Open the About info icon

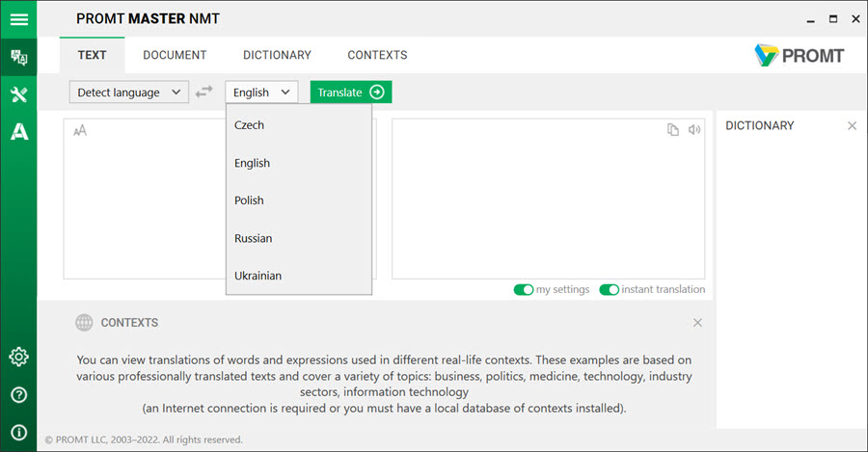[x=19, y=432]
